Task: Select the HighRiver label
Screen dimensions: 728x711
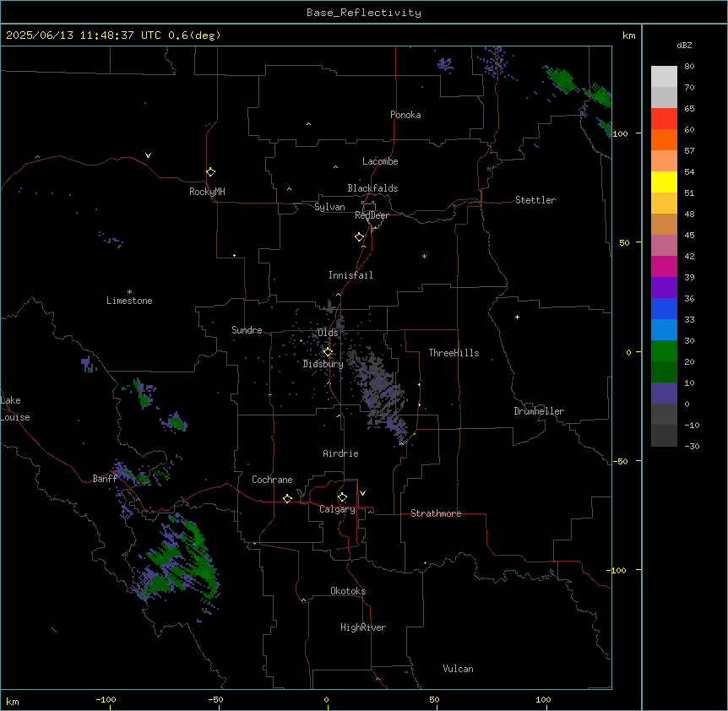Action: click(363, 627)
